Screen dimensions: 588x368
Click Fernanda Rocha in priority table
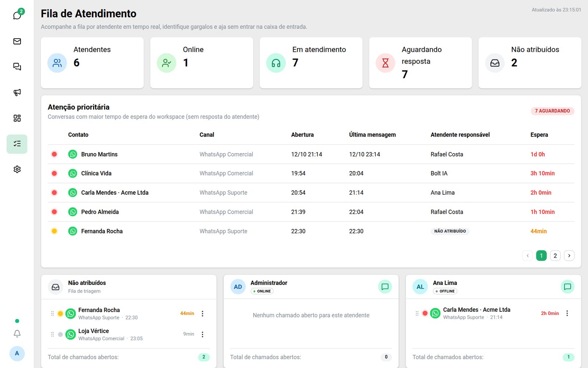pos(102,231)
